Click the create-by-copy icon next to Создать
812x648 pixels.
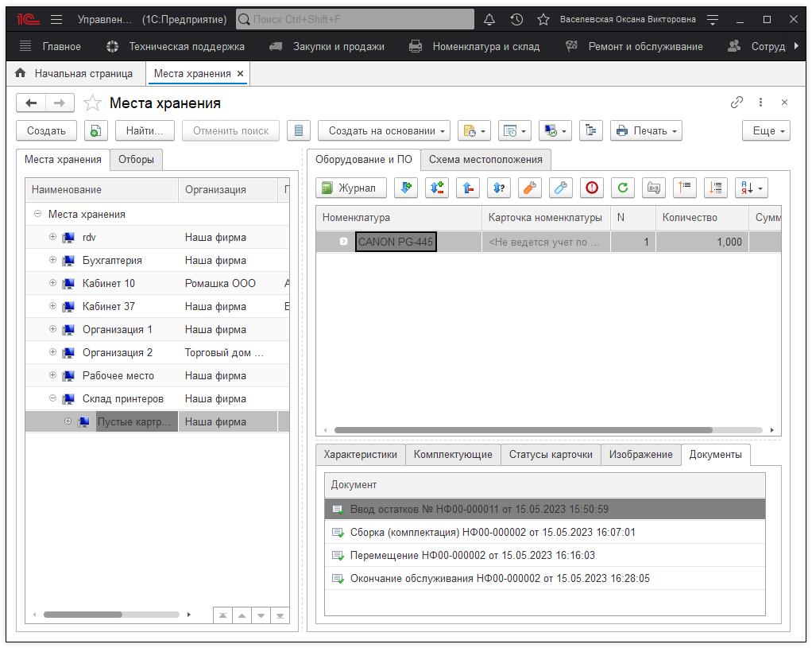[95, 131]
